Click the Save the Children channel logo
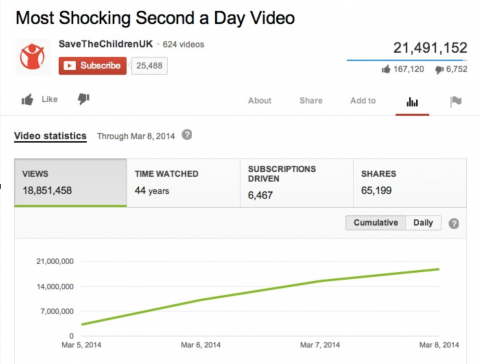This screenshot has height=364, width=480. pos(33,57)
